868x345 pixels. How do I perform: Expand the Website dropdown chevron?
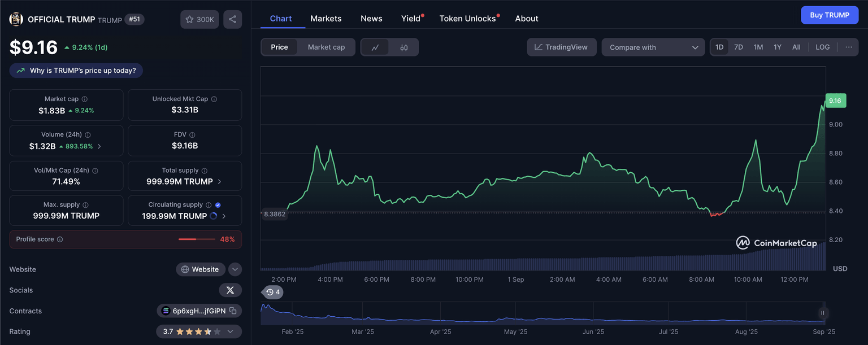coord(235,269)
